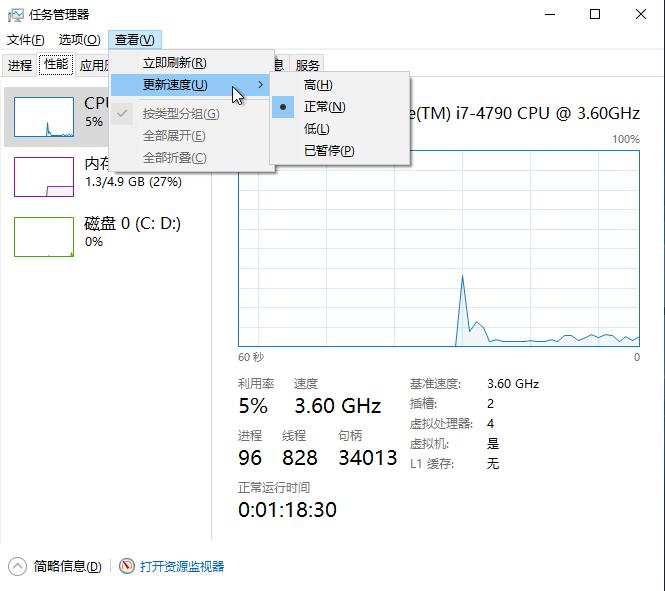Click the 简略信息(D) button text
The height and width of the screenshot is (591, 665).
[x=68, y=566]
